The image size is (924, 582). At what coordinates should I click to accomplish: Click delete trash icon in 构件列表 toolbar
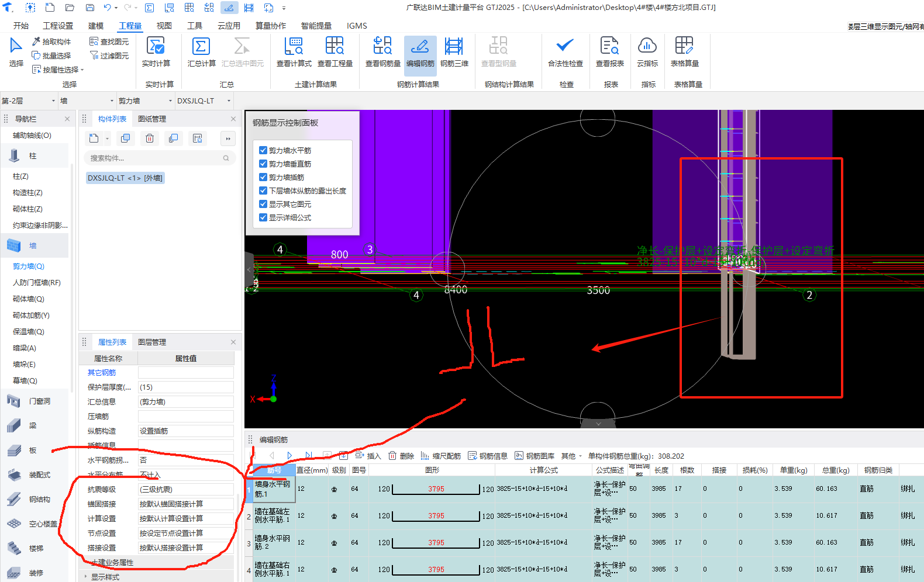pos(150,138)
